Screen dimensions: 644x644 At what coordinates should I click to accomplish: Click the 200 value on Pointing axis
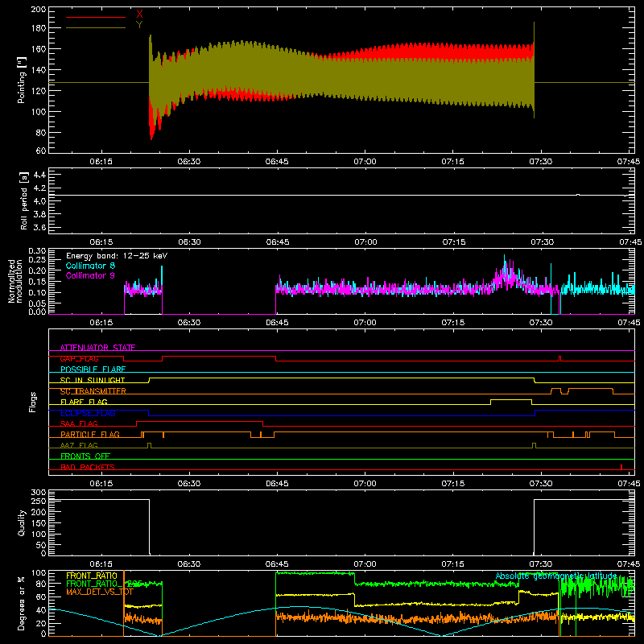coord(38,9)
